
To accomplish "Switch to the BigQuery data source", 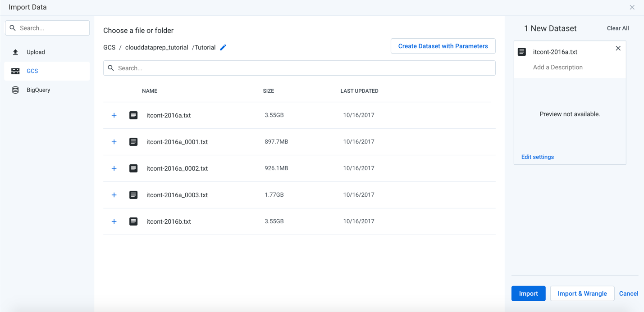I will click(x=15, y=89).
